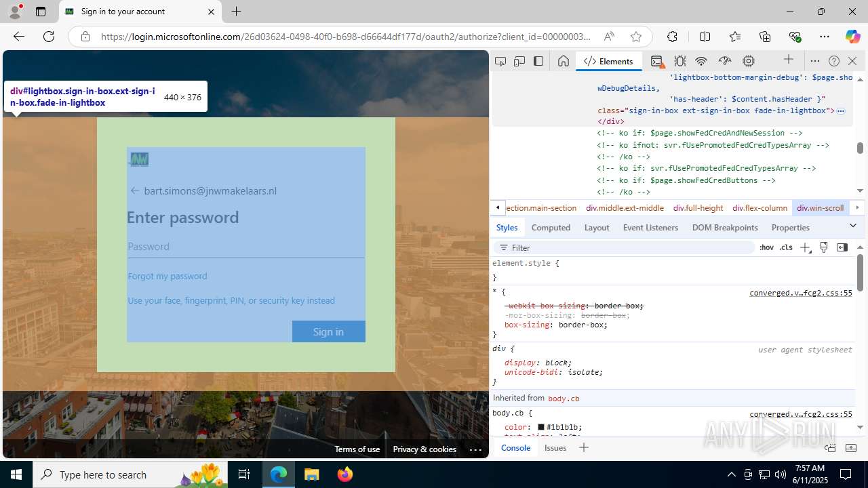
Task: Click the Styles Filter input
Action: coord(624,248)
